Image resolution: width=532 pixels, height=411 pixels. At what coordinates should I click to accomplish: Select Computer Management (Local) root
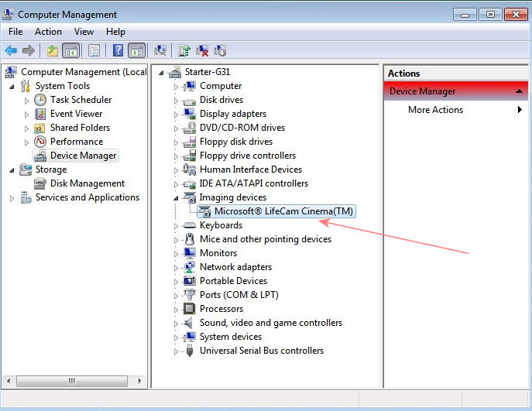(84, 72)
